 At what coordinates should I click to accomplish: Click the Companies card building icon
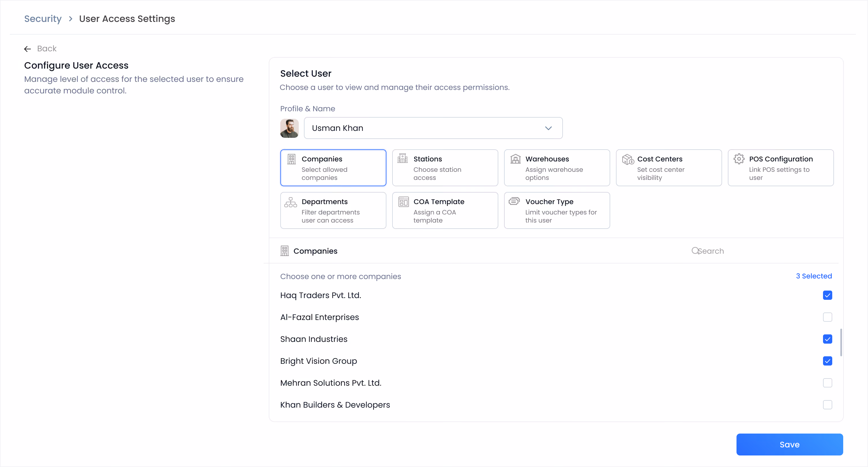click(x=292, y=159)
